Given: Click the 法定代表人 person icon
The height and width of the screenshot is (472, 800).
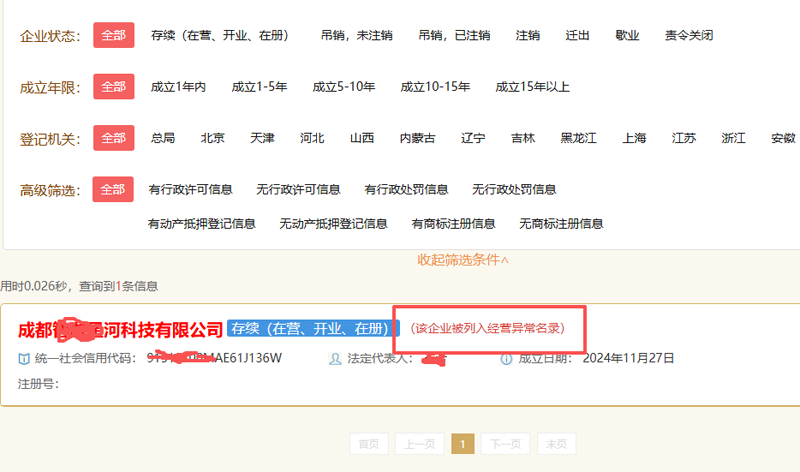Looking at the screenshot, I should 335,359.
